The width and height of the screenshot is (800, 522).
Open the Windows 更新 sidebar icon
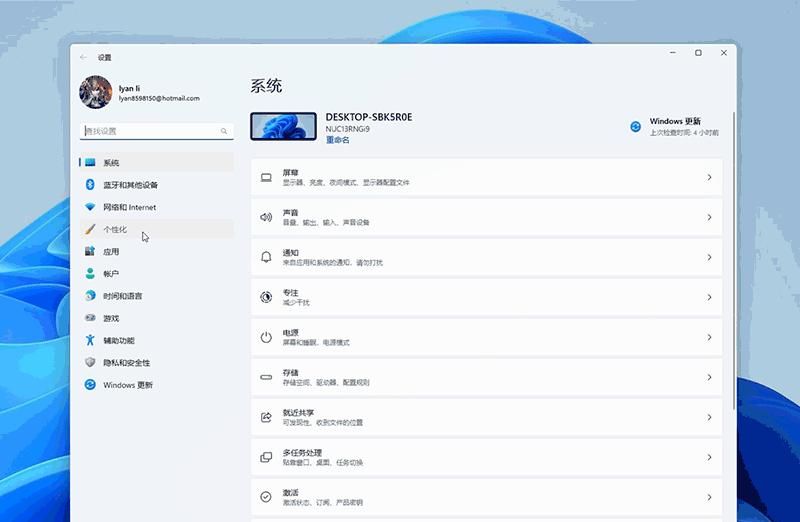point(90,384)
